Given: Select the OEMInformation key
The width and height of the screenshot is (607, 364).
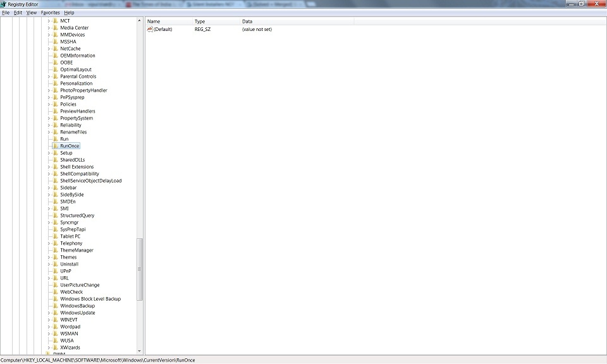Looking at the screenshot, I should [x=77, y=56].
